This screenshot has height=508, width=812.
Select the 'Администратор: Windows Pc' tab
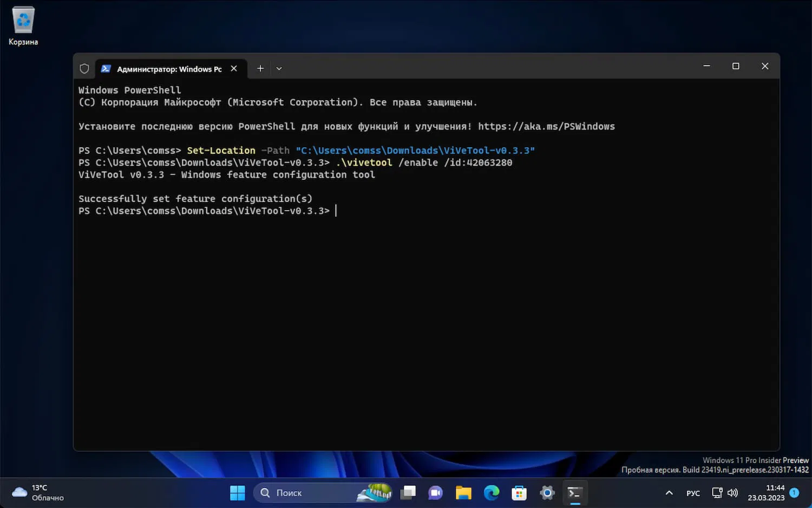[172, 69]
